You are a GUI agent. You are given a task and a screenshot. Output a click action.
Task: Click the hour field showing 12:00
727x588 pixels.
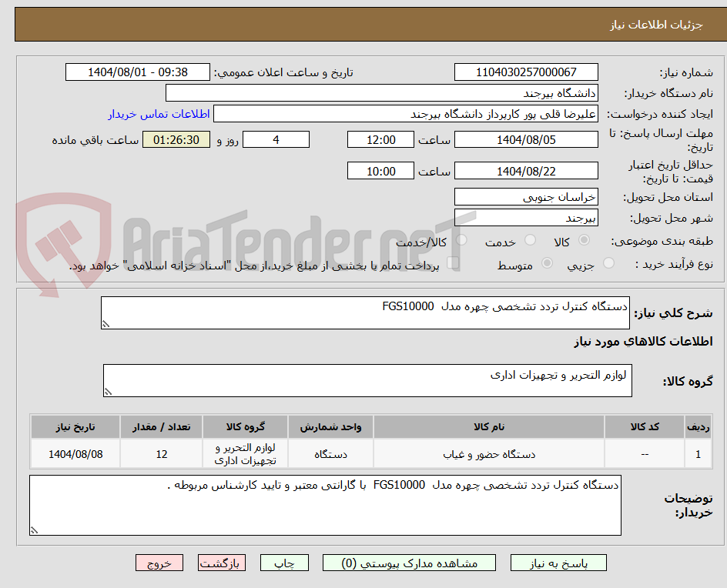click(380, 139)
